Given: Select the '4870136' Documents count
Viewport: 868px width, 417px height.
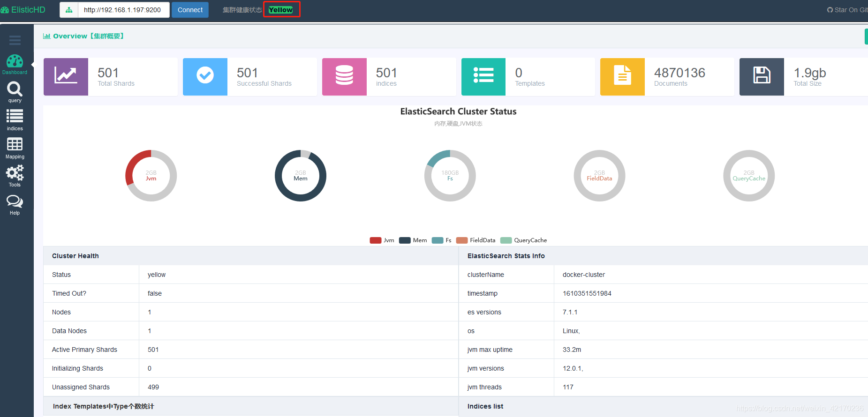Looking at the screenshot, I should pyautogui.click(x=679, y=73).
